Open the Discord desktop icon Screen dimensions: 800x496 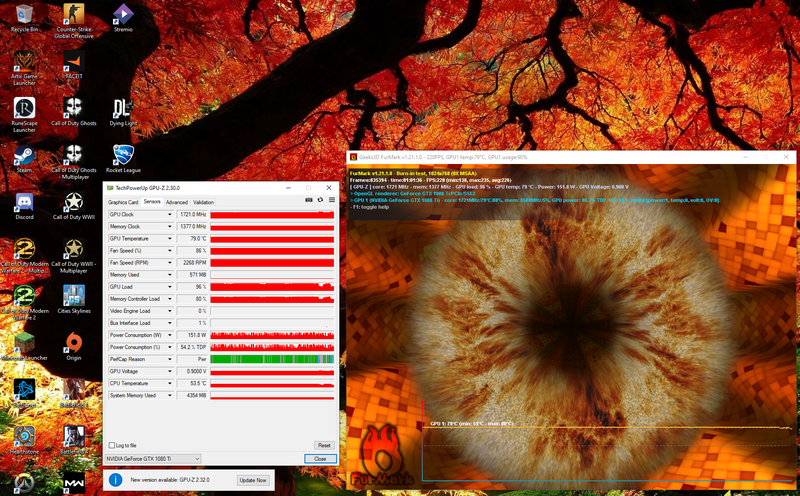[x=24, y=206]
